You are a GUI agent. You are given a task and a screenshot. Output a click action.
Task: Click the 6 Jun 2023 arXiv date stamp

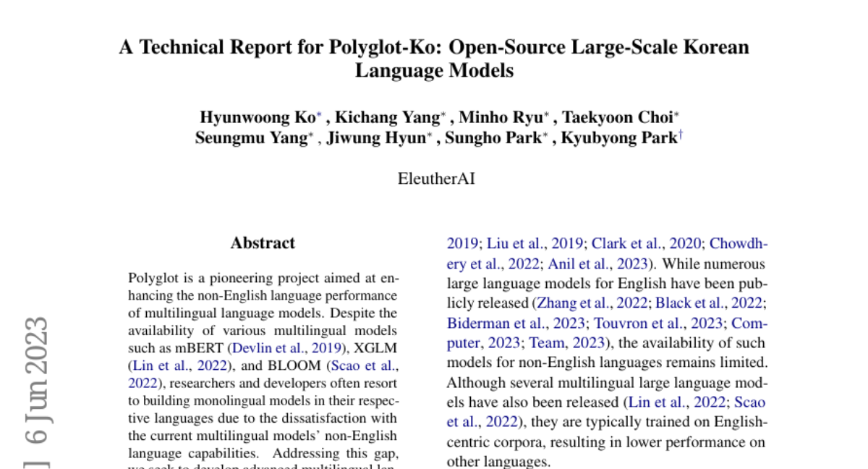[x=36, y=380]
